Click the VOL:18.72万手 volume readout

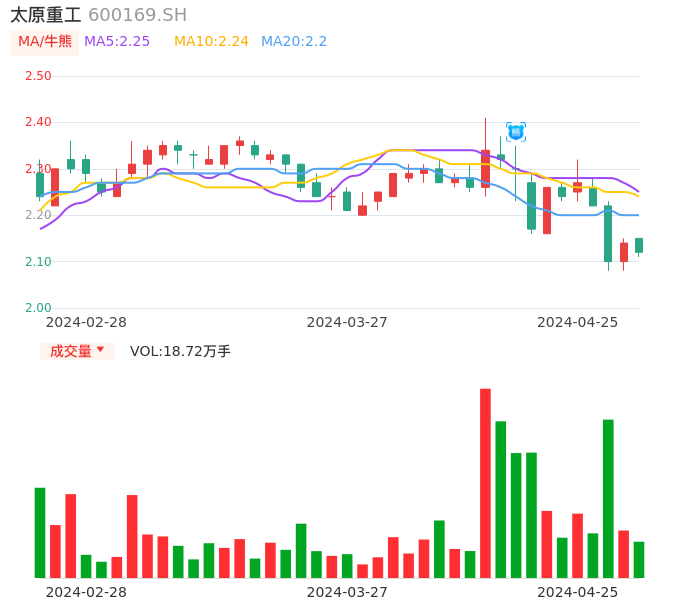(x=180, y=351)
